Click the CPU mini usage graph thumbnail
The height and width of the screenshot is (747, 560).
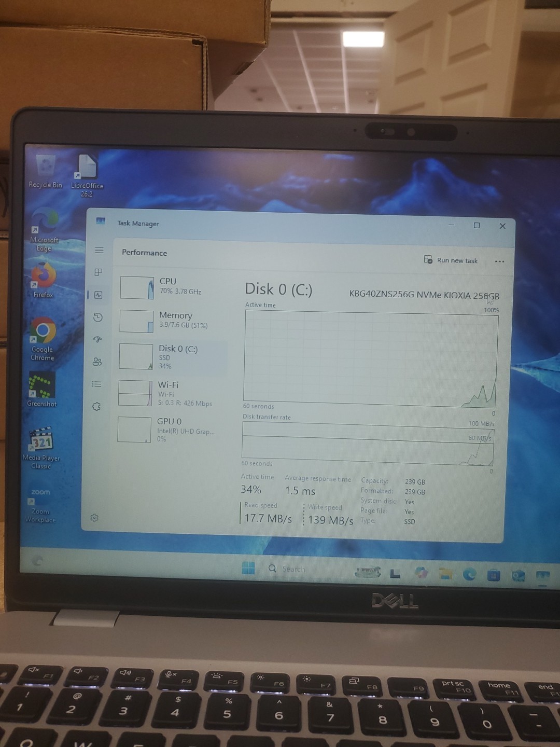point(137,287)
